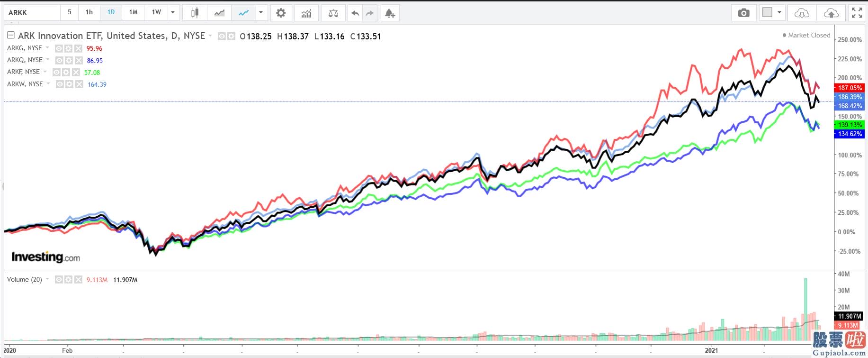Open chart layout dropdown arrow
868x358 pixels.
coord(779,13)
